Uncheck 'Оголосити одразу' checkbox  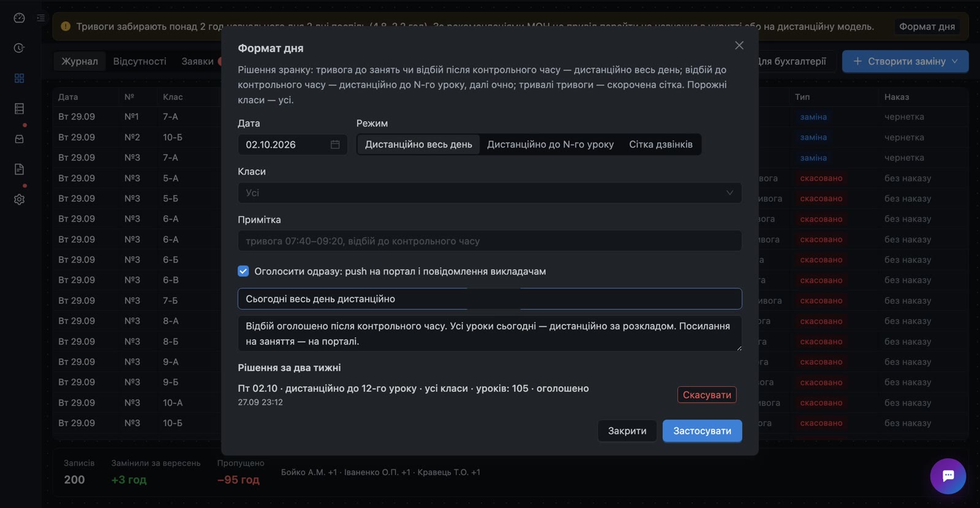[x=243, y=271]
